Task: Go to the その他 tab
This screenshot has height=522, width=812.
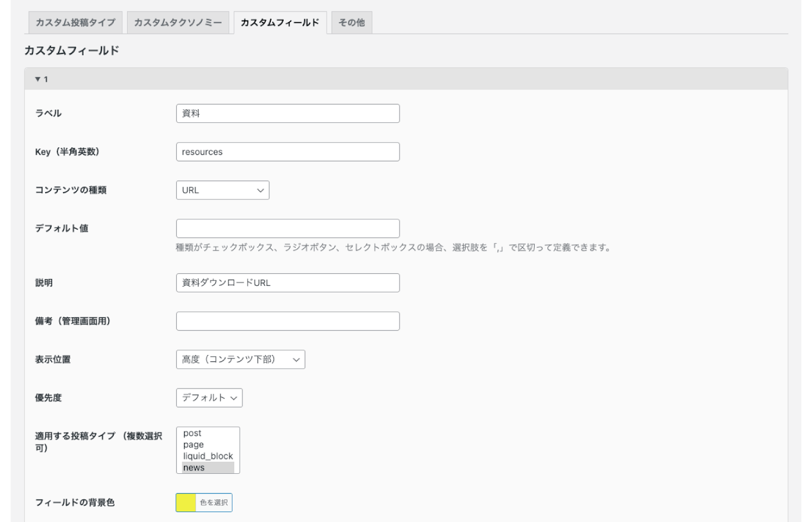Action: 351,23
